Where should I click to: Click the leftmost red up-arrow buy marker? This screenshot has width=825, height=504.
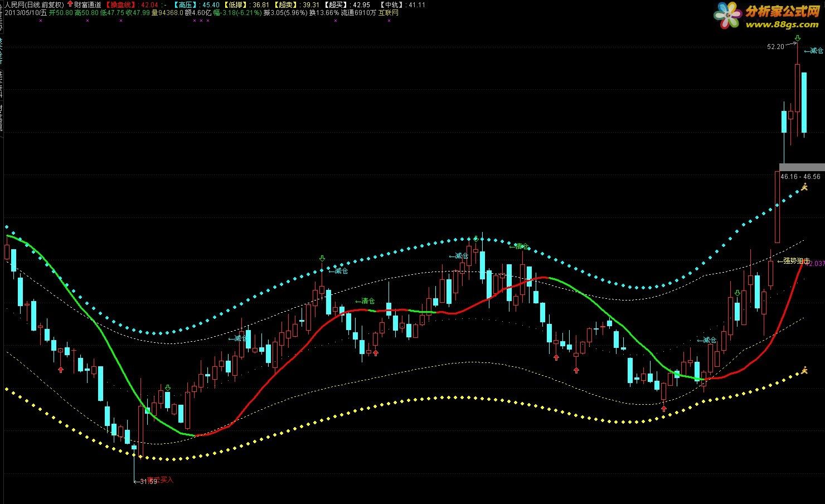click(61, 369)
